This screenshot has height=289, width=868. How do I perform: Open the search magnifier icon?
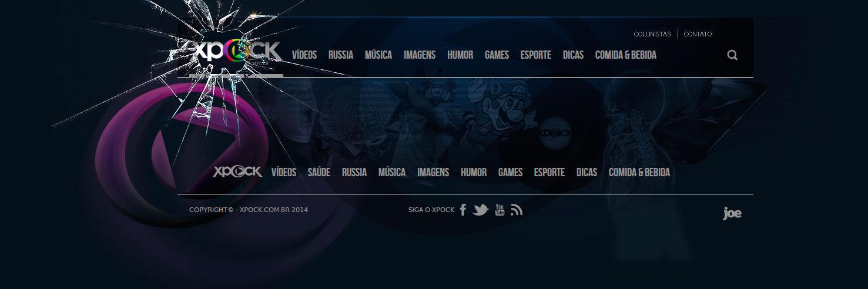click(x=732, y=55)
